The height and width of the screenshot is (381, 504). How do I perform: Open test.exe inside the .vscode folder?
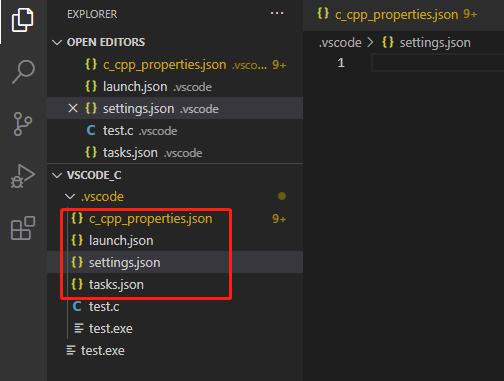(175, 328)
